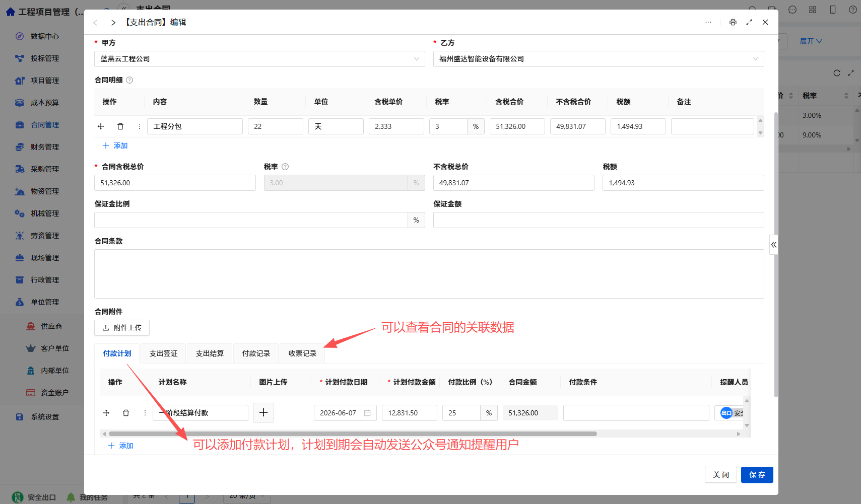Open 甲方 dropdown 蓝燕云工程公司

pyautogui.click(x=259, y=59)
